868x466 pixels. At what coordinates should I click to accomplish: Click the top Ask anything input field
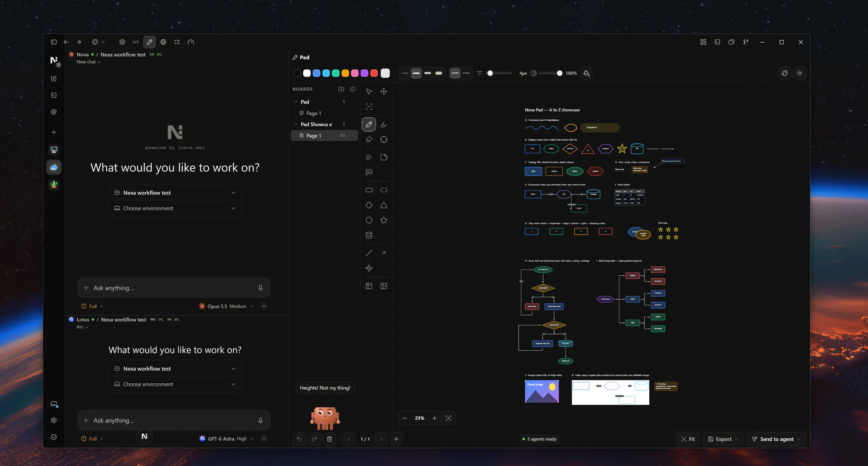click(x=174, y=288)
